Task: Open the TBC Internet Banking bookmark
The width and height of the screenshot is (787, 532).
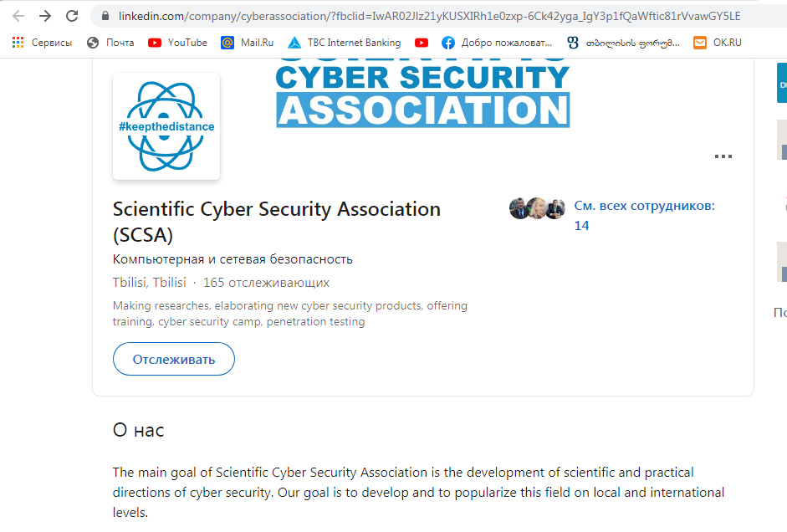Action: [x=344, y=43]
